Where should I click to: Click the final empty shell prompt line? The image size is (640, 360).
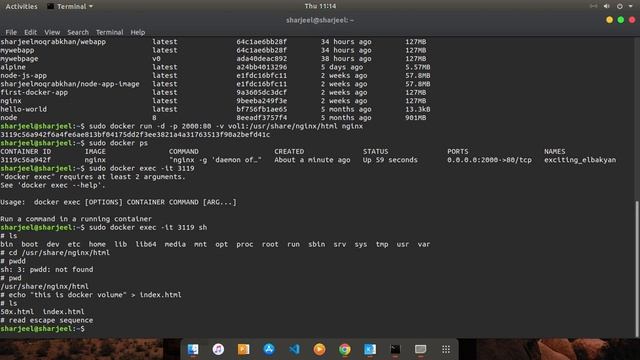click(x=42, y=329)
